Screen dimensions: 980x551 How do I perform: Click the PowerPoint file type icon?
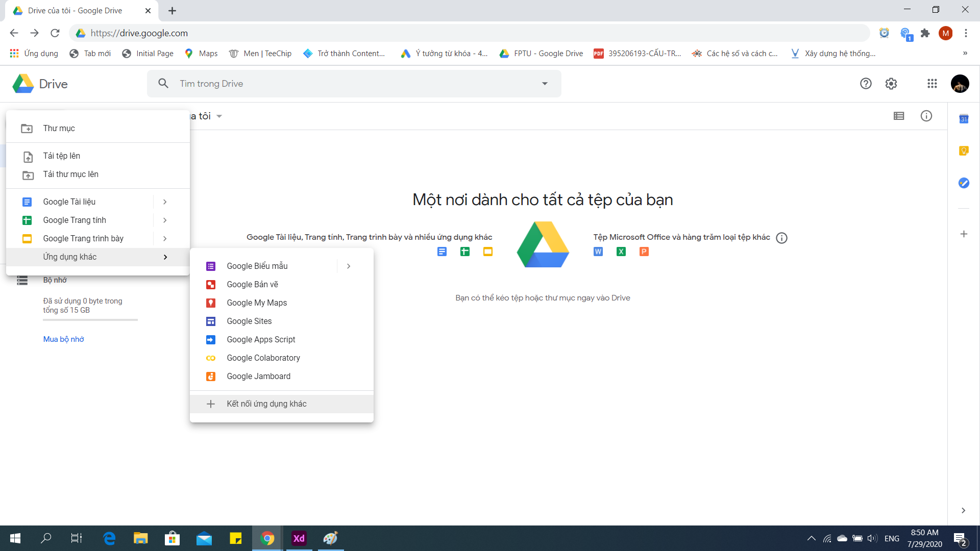point(644,252)
